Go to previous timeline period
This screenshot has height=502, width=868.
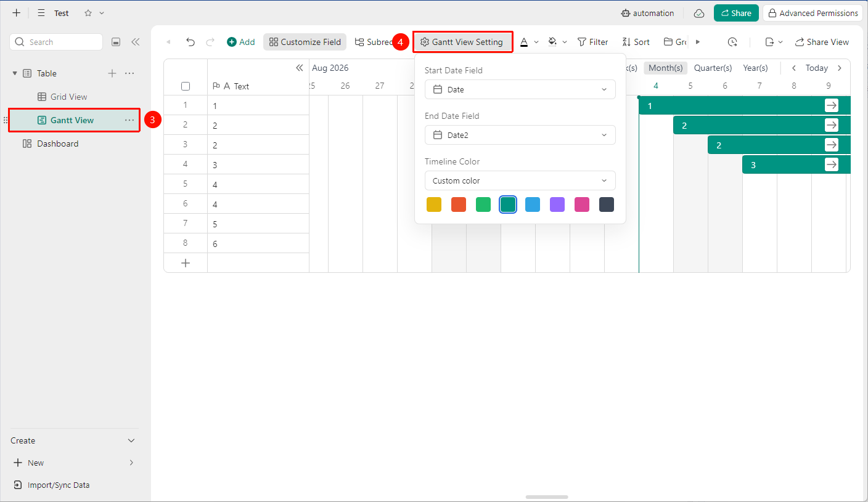(794, 68)
